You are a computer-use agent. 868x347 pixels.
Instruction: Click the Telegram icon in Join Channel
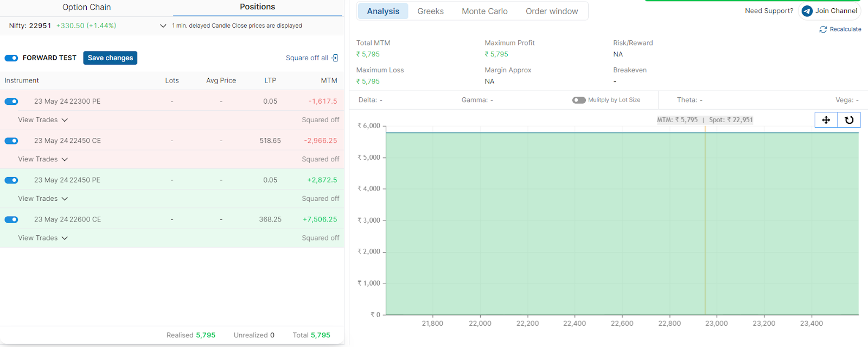(x=807, y=11)
